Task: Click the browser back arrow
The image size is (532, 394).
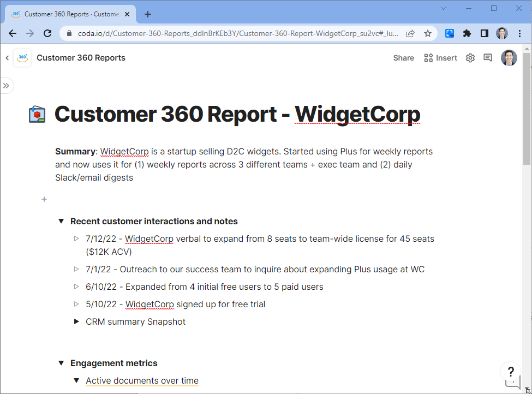Action: click(13, 33)
